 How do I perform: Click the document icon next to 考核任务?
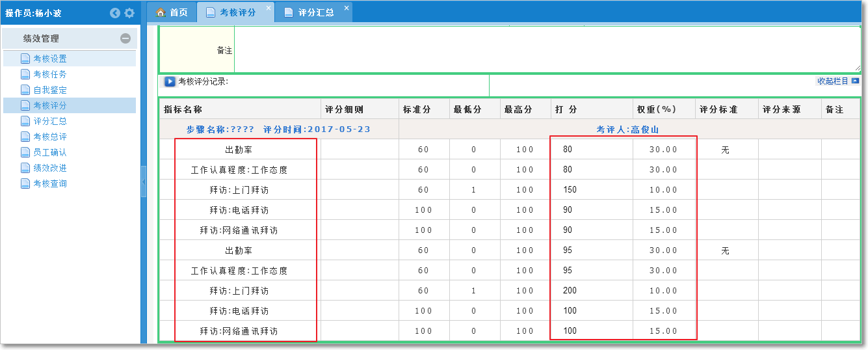coord(25,74)
